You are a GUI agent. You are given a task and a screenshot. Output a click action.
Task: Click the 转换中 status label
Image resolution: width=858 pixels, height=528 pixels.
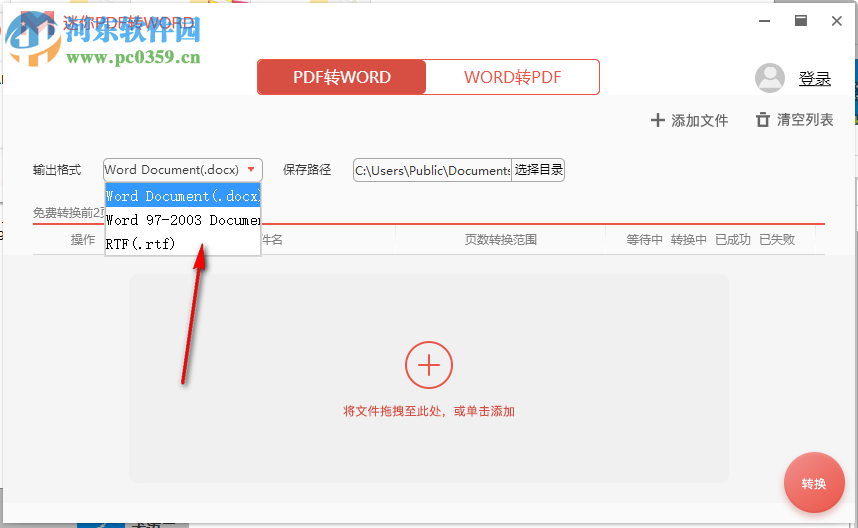[688, 240]
